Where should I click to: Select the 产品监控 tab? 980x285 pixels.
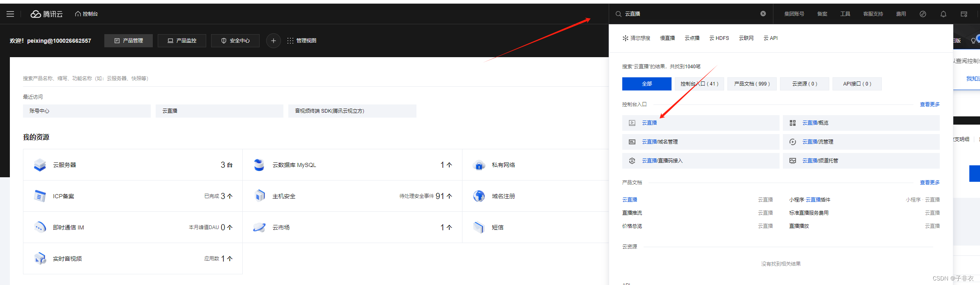click(182, 41)
